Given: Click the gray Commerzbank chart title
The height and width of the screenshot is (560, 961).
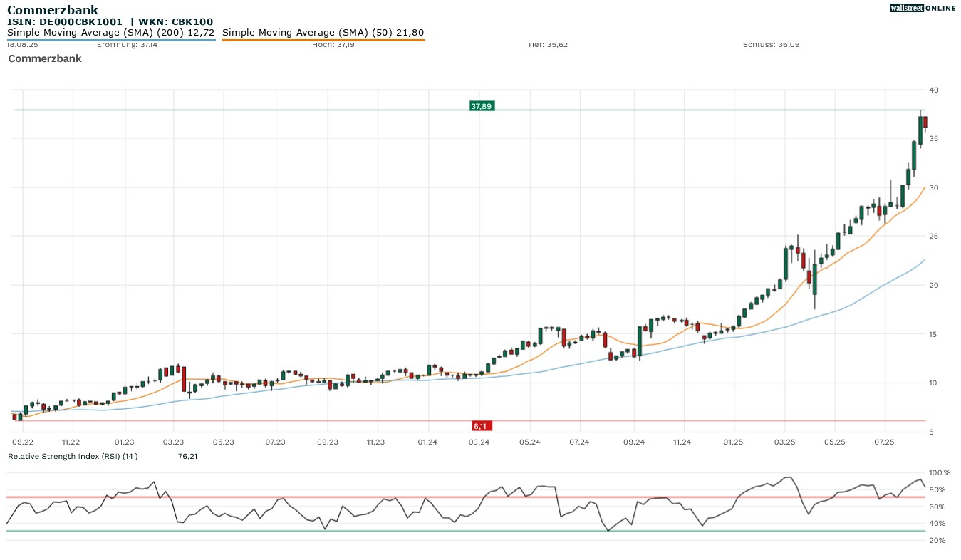Looking at the screenshot, I should [45, 58].
